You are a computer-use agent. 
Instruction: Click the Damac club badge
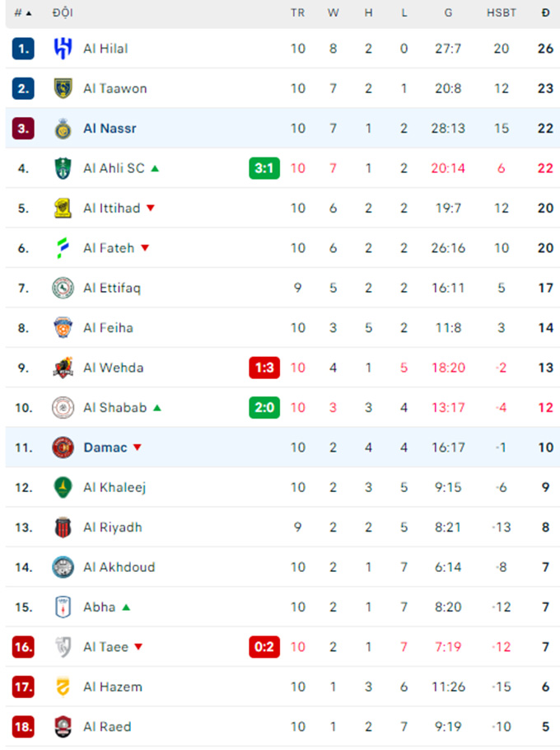63,448
